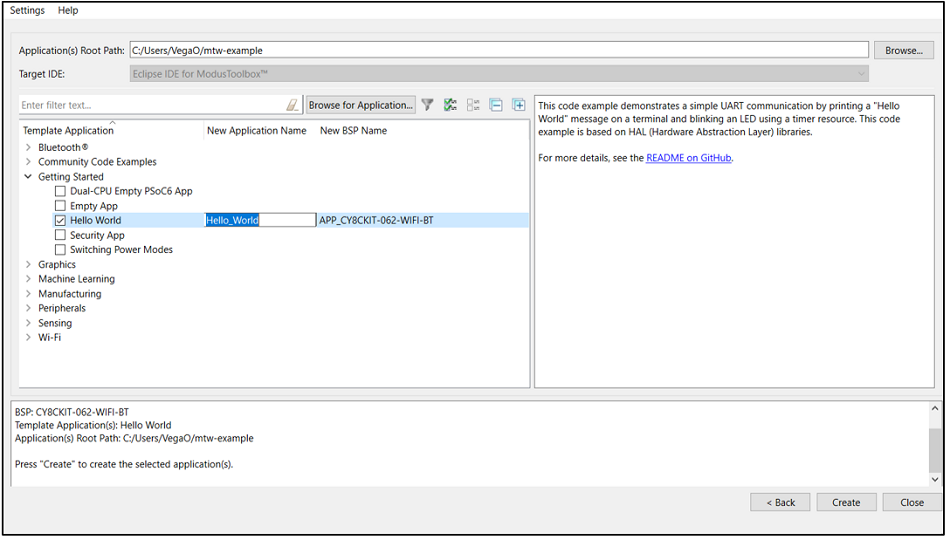The height and width of the screenshot is (540, 950).
Task: Select the Dual-CPU Empty PSoC6 App label
Action: click(131, 191)
